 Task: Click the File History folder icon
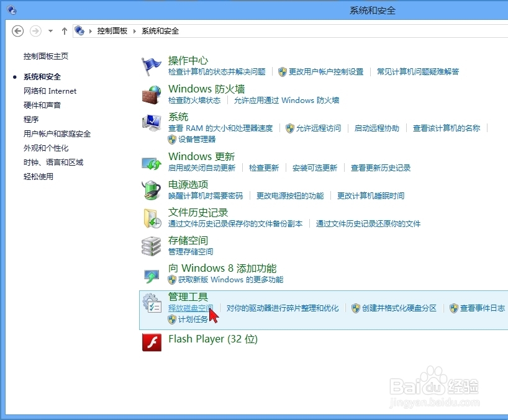pos(152,218)
